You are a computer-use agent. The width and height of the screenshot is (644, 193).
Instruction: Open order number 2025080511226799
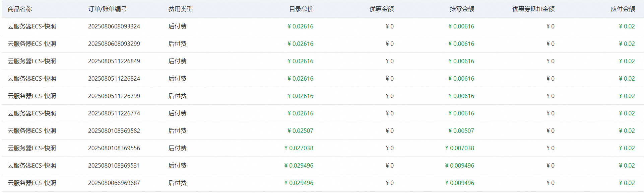pos(114,96)
